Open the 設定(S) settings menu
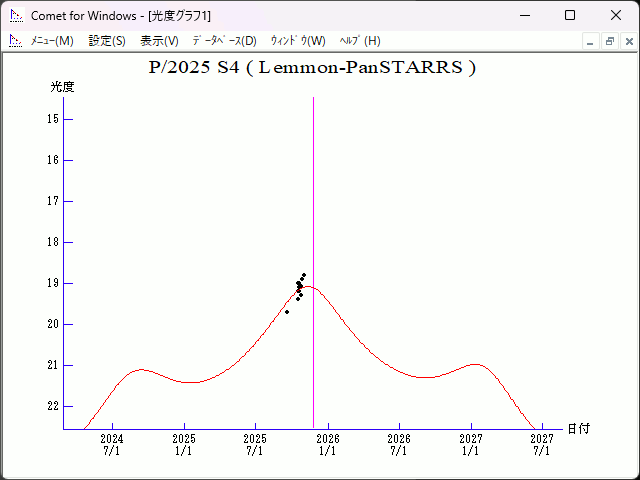Viewport: 640px width, 480px height. tap(107, 41)
